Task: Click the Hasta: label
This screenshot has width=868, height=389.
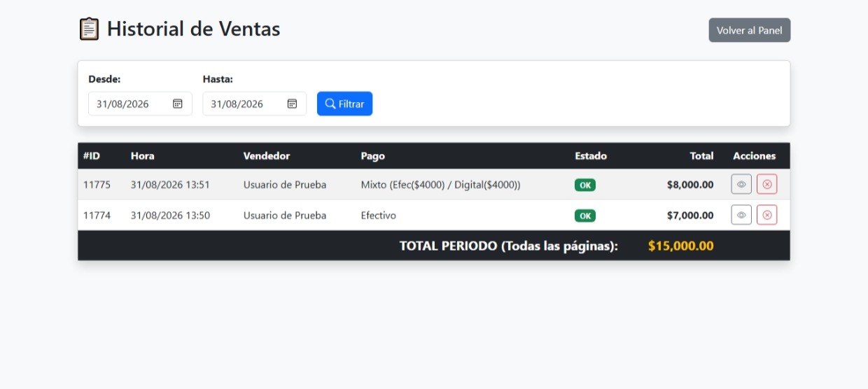Action: (x=218, y=79)
